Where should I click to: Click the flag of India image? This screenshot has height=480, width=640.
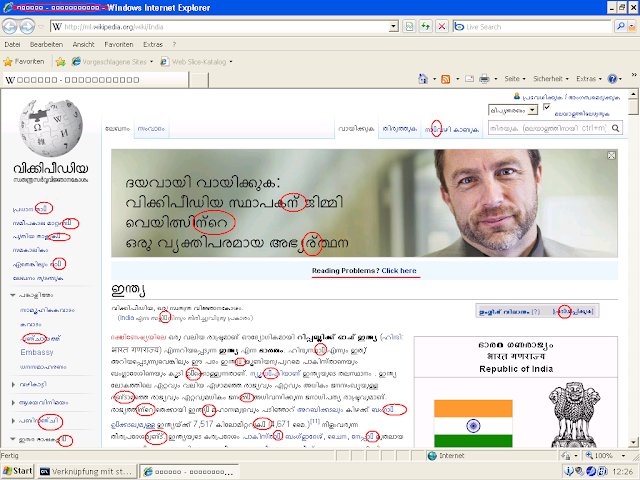point(473,423)
